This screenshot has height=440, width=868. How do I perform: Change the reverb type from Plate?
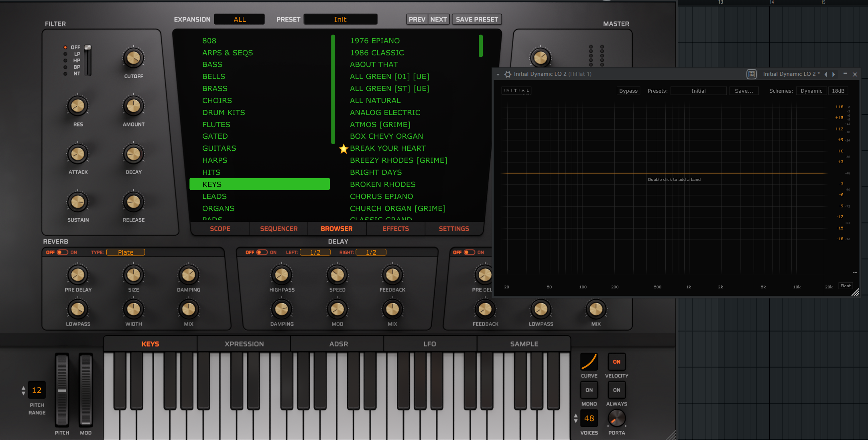[126, 252]
